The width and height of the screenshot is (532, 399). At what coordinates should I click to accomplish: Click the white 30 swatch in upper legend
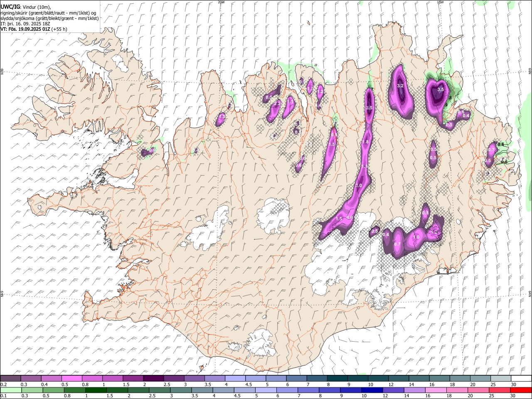pyautogui.click(x=521, y=379)
